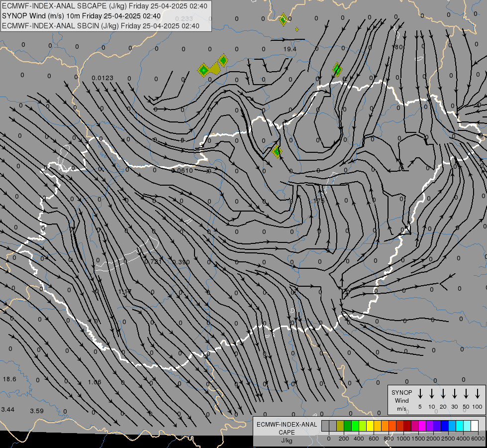Click the 5 m/s wind arrow in legend
This screenshot has width=487, height=448.
point(420,394)
